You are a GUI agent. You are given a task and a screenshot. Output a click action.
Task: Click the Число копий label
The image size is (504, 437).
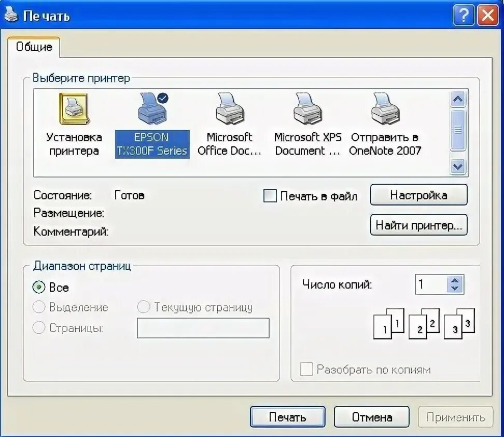pos(337,284)
